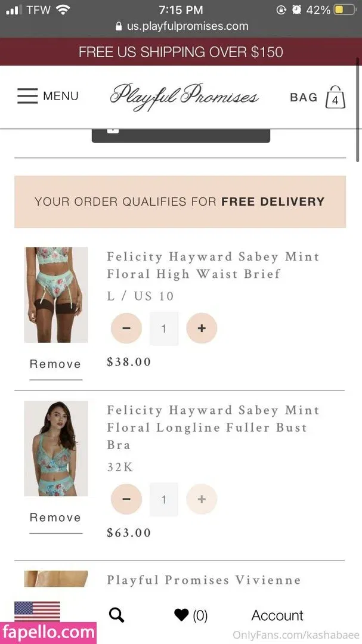Tap the Playful Promises logo

coord(184,96)
